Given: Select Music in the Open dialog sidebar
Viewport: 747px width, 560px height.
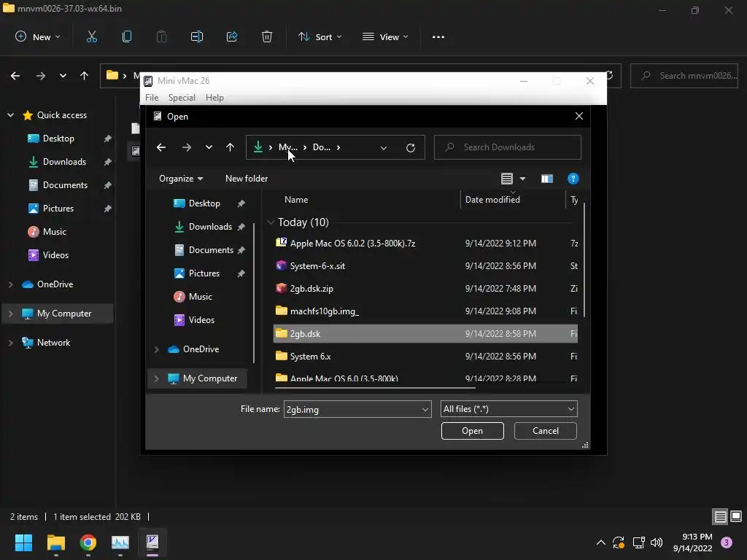Looking at the screenshot, I should 200,297.
